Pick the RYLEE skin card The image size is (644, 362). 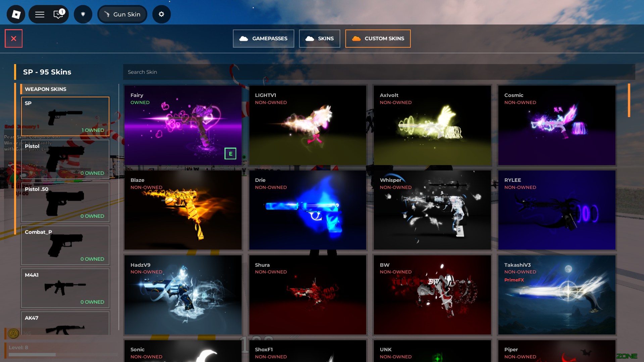[557, 210]
